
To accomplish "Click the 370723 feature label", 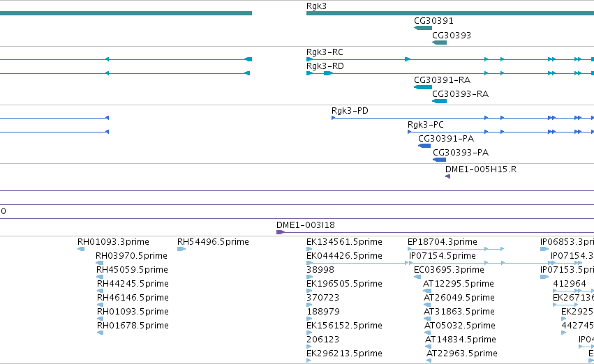I will click(x=322, y=298).
